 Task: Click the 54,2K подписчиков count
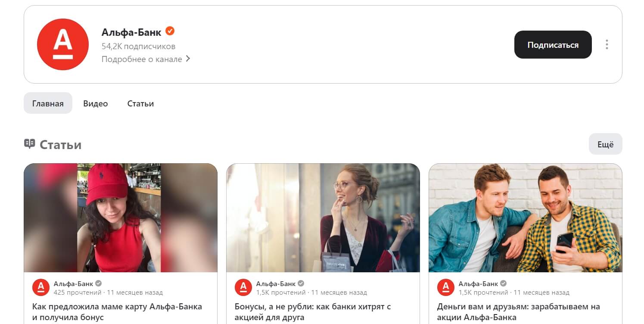(x=138, y=46)
